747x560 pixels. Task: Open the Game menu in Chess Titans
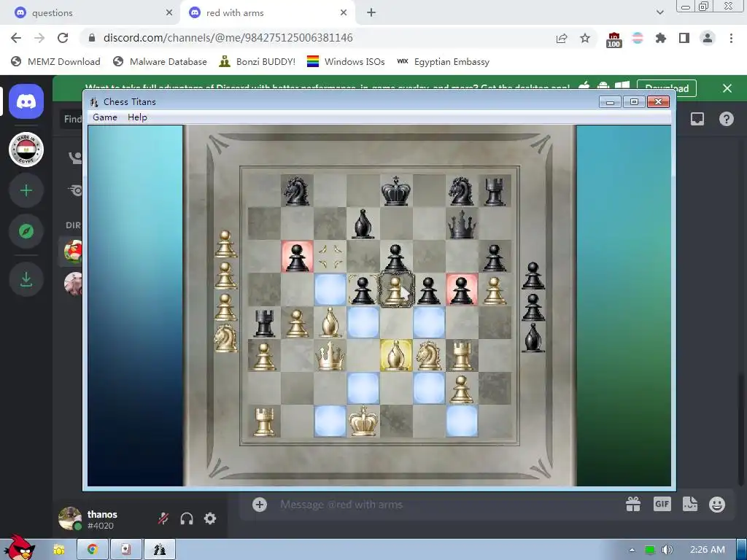click(105, 117)
